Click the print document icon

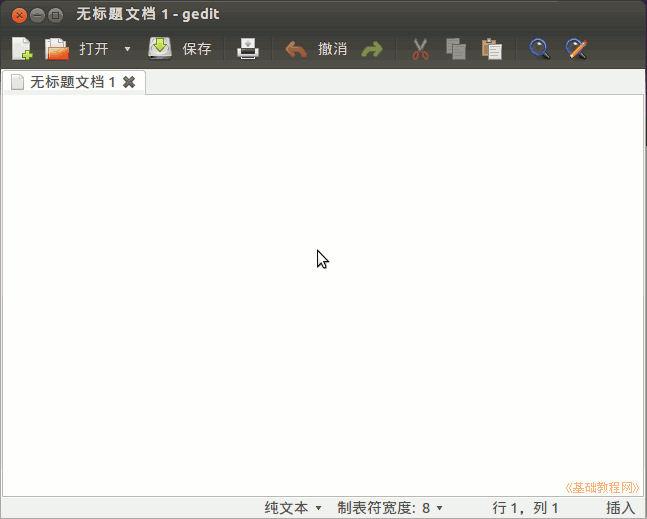click(248, 49)
